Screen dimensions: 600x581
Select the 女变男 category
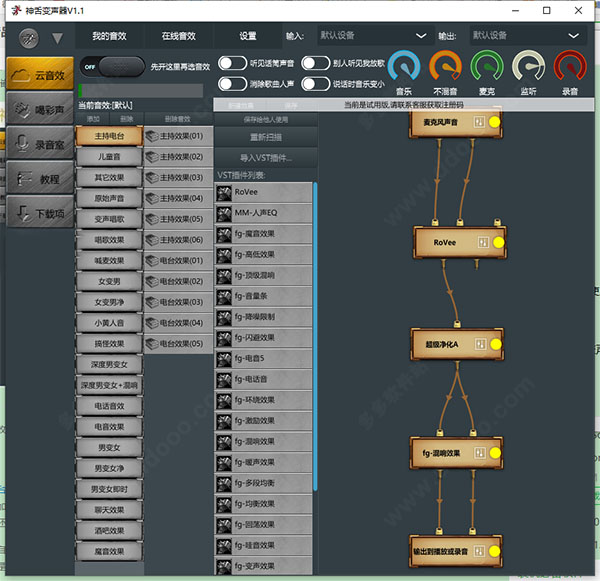point(109,281)
